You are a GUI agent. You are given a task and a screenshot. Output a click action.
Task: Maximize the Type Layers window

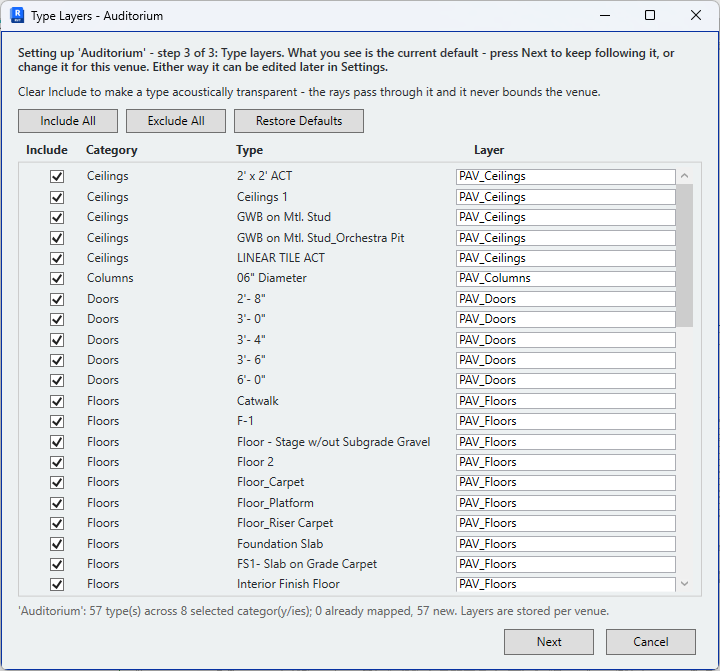tap(650, 15)
